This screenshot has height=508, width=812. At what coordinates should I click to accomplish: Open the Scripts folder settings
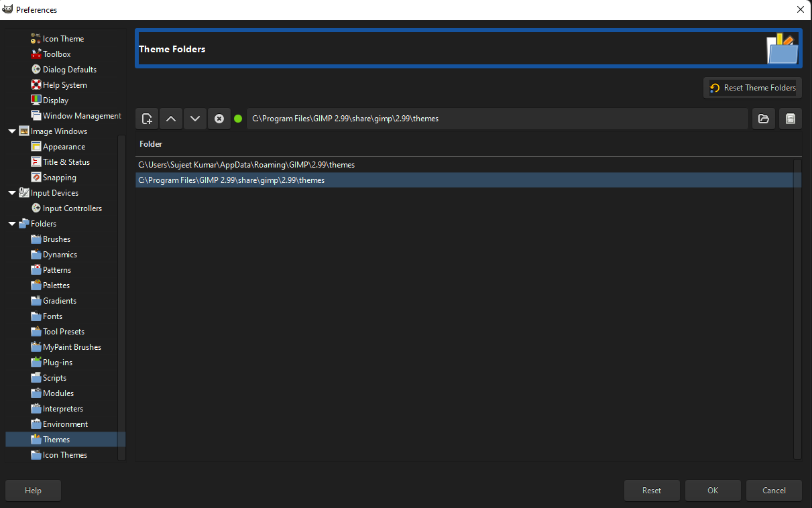54,378
